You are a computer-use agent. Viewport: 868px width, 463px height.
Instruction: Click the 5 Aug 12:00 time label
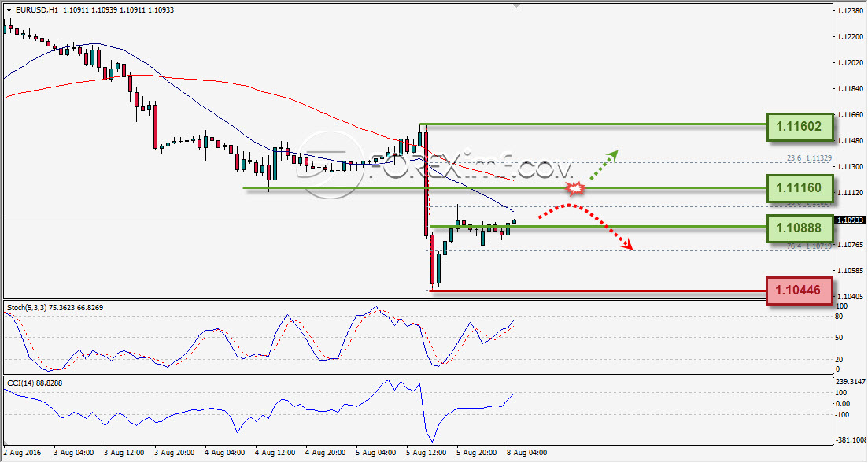point(427,453)
